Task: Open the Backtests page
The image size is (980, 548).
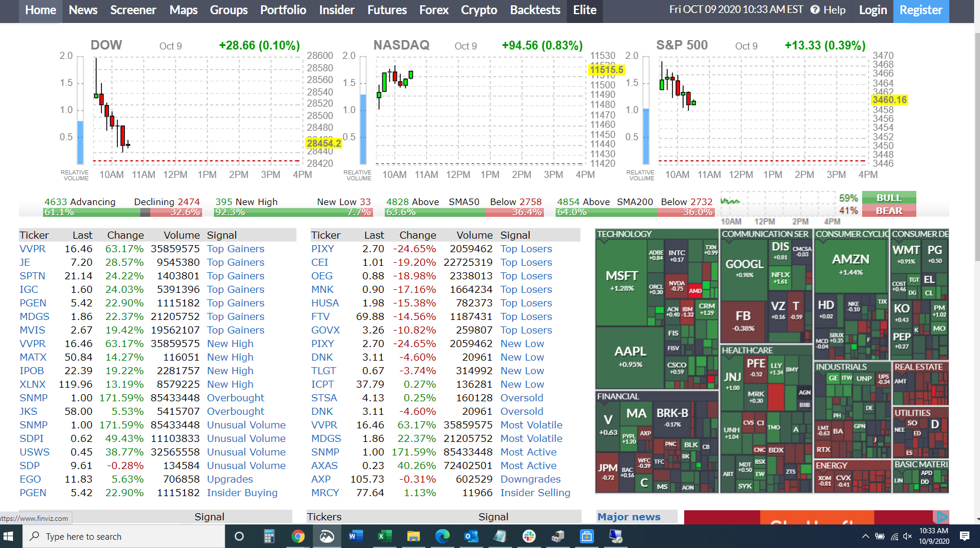Action: click(x=535, y=10)
